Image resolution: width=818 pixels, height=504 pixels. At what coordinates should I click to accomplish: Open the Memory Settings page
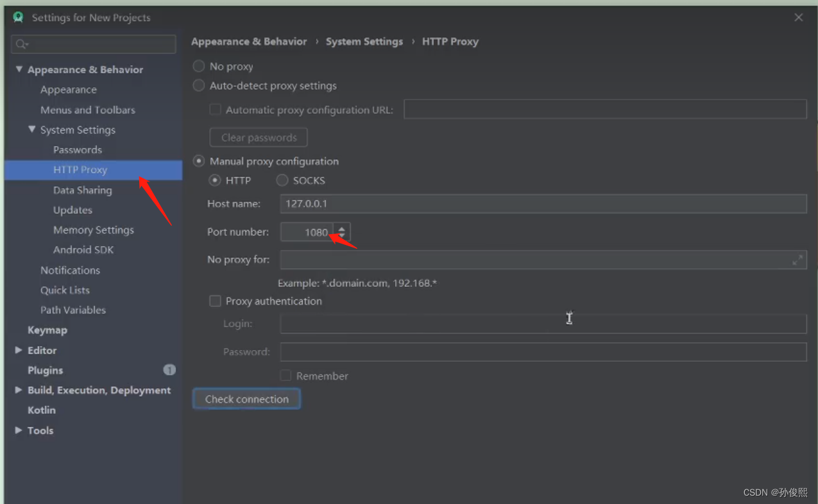tap(94, 230)
